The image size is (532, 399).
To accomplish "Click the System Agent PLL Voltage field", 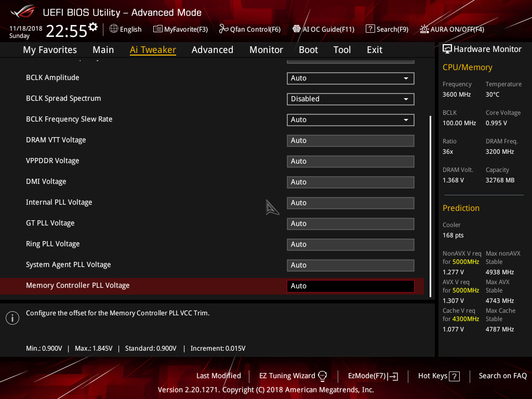I will 351,265.
